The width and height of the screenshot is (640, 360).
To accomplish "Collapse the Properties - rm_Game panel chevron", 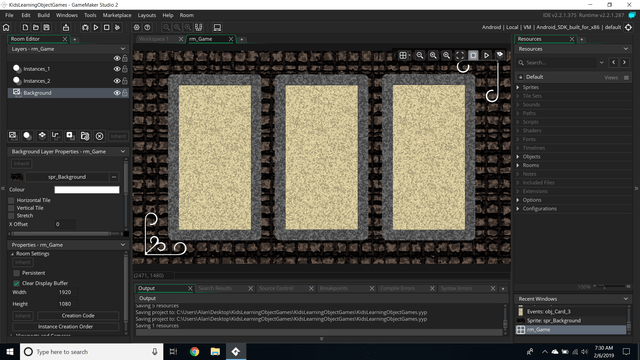I will click(x=123, y=245).
